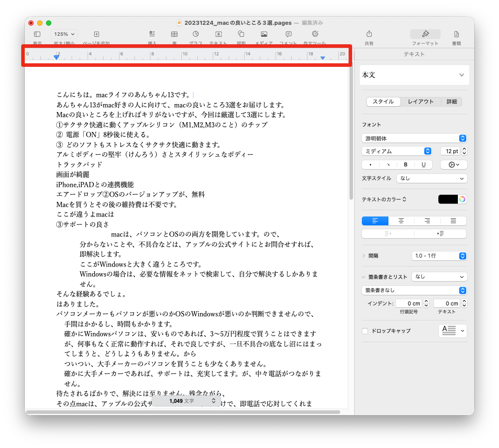Add a comment with コメント icon
499x448 pixels.
[x=288, y=34]
